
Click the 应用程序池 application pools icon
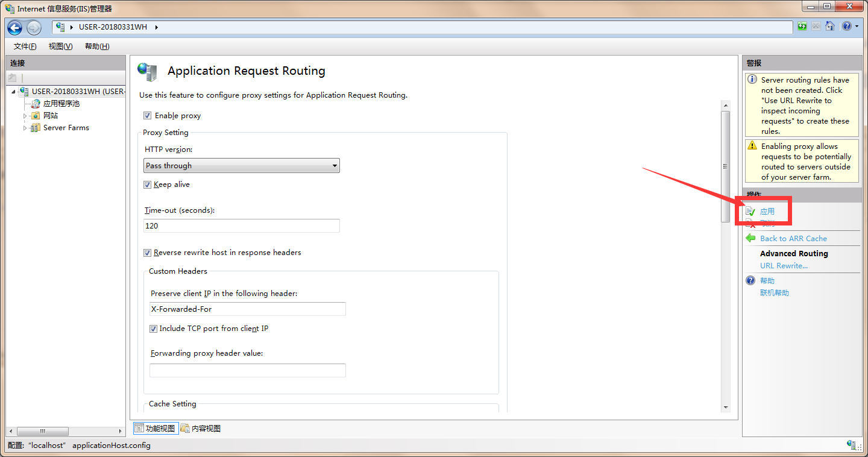click(x=36, y=104)
